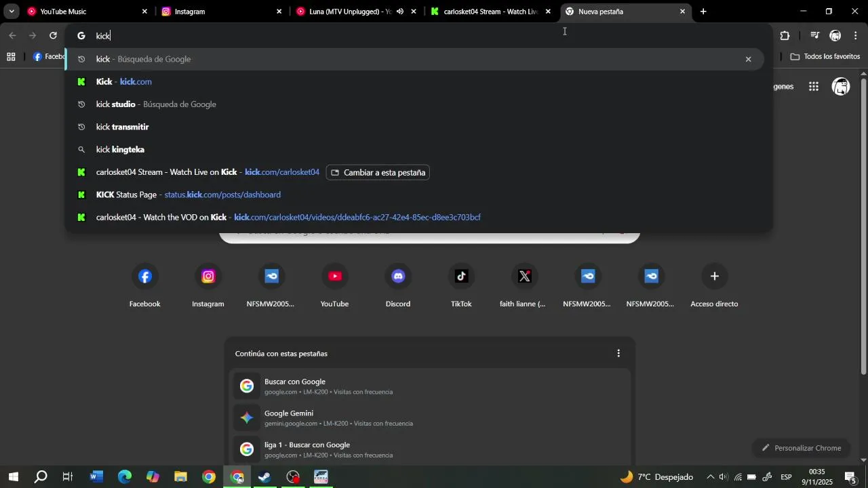Open Steam from the taskbar
The image size is (868, 488).
264,477
